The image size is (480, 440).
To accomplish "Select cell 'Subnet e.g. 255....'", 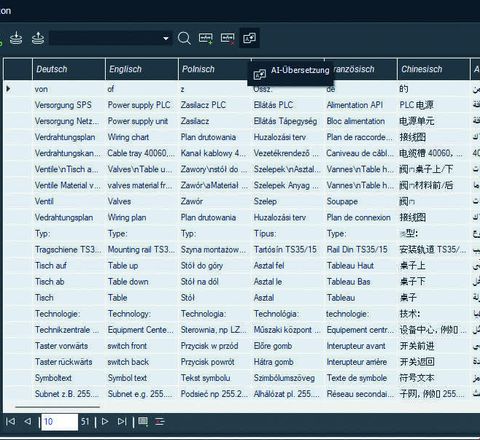I will [x=142, y=394].
